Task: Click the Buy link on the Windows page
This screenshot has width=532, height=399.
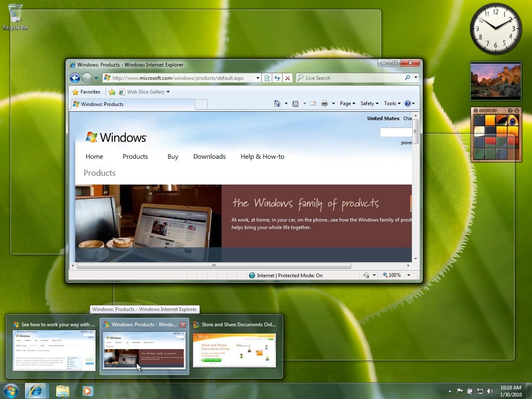Action: click(173, 157)
